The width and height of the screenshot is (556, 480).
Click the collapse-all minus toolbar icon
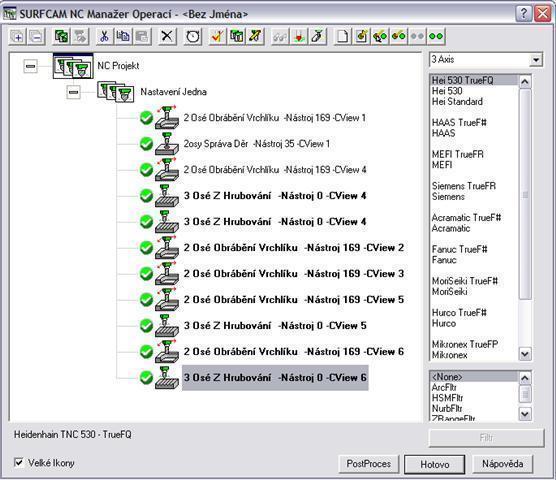[37, 36]
